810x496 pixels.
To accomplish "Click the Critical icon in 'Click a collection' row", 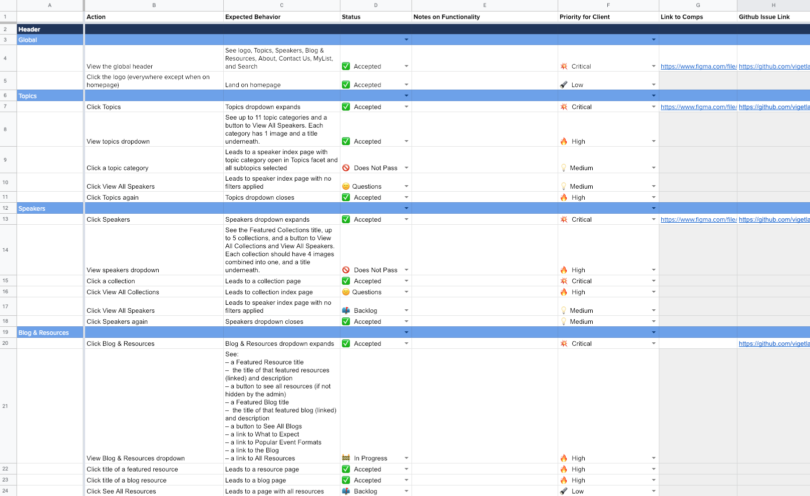I will (564, 281).
